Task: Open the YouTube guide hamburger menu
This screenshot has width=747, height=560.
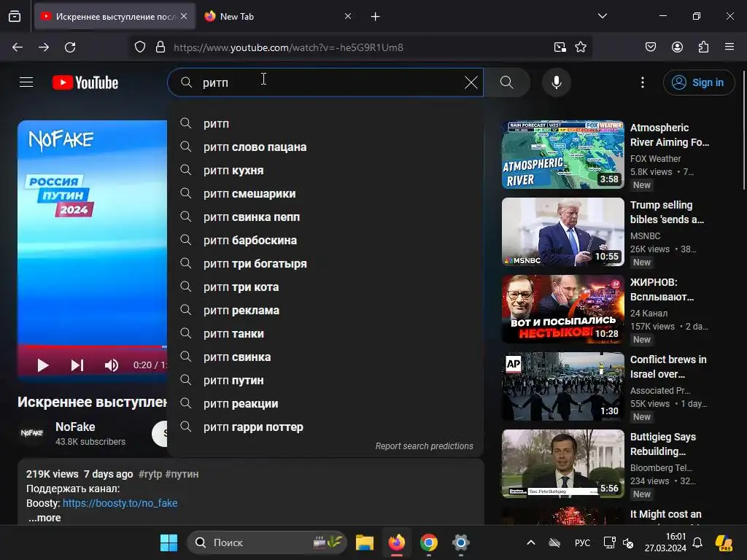Action: 26,82
